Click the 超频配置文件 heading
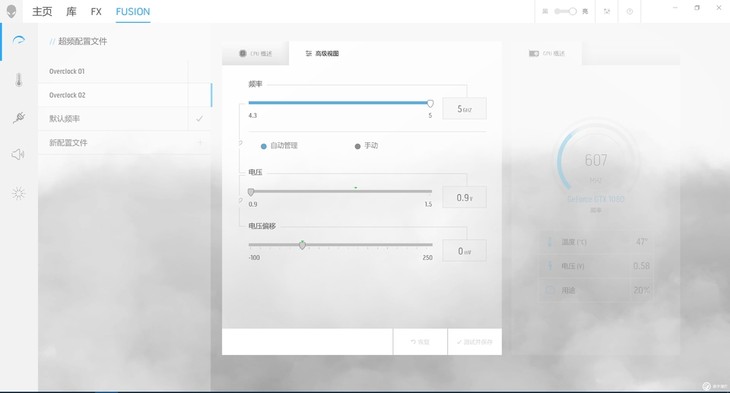730x393 pixels. (x=82, y=41)
